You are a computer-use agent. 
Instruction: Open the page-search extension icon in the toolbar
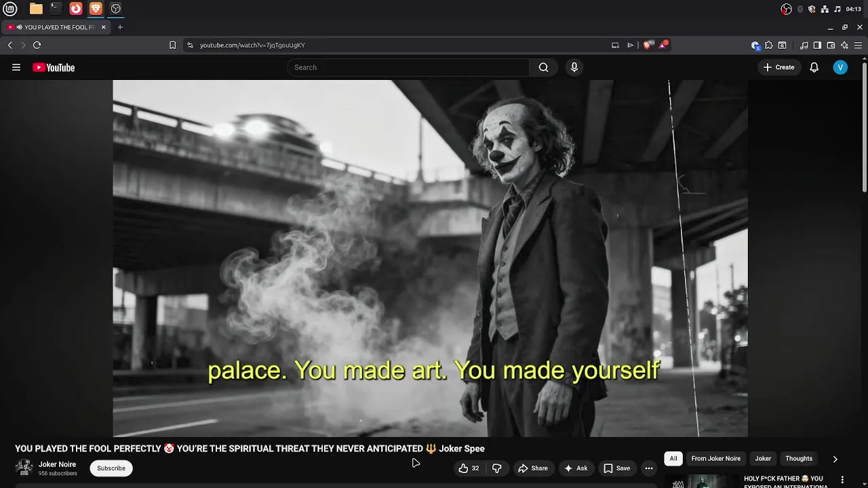tap(782, 45)
